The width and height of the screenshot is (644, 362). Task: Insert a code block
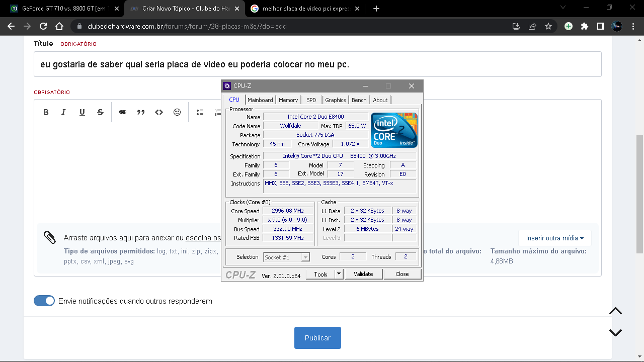(159, 112)
